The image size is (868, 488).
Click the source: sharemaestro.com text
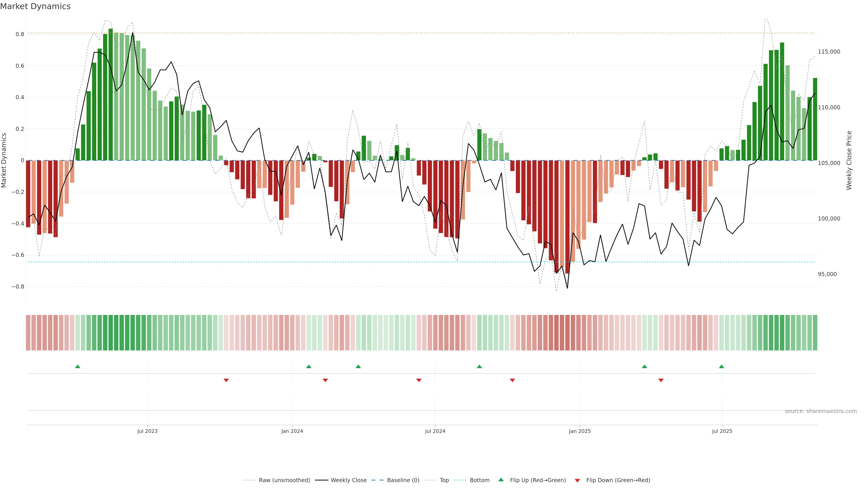pos(821,411)
